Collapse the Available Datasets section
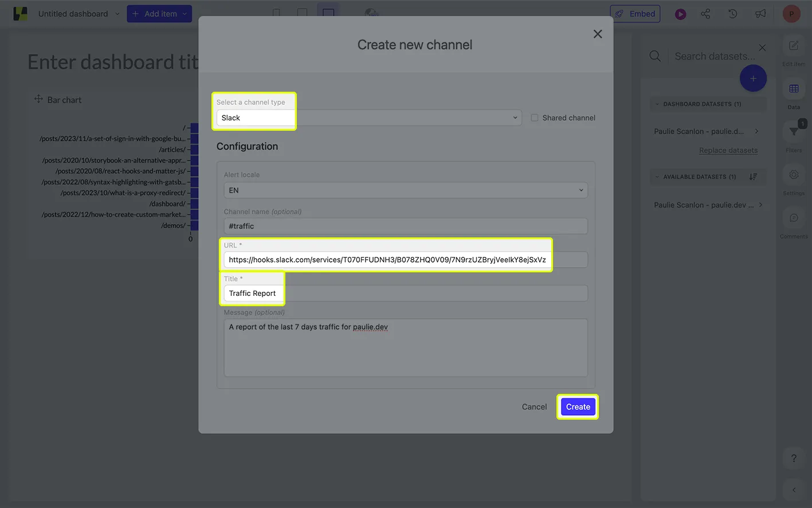Screen dimensions: 812x508 point(657,177)
